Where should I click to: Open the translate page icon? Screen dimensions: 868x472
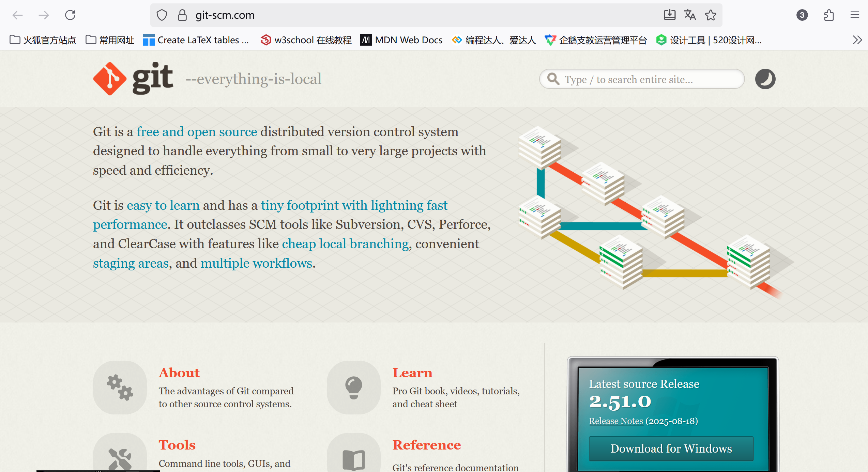690,15
